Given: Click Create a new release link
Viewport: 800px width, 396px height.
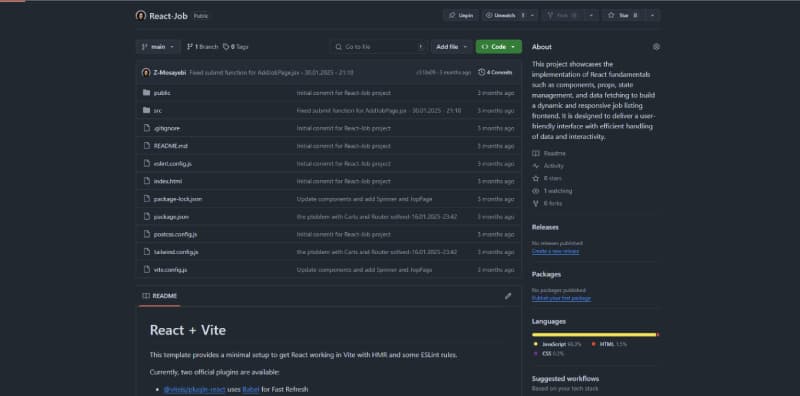Looking at the screenshot, I should (x=555, y=251).
